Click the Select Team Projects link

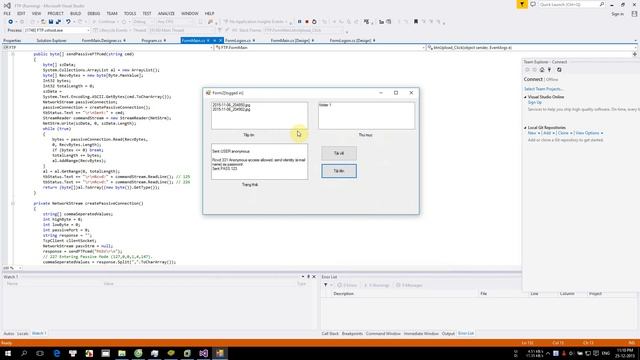click(x=543, y=89)
